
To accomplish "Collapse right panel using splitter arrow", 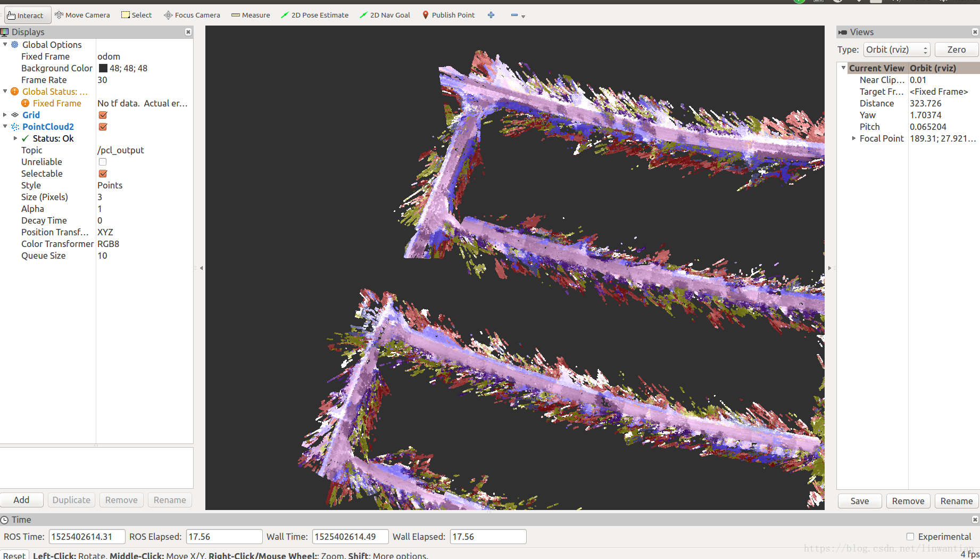I will (829, 268).
